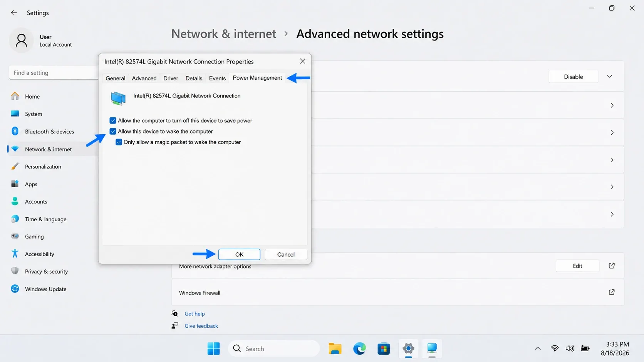Click the taskbar Search box
The width and height of the screenshot is (644, 362).
[274, 349]
